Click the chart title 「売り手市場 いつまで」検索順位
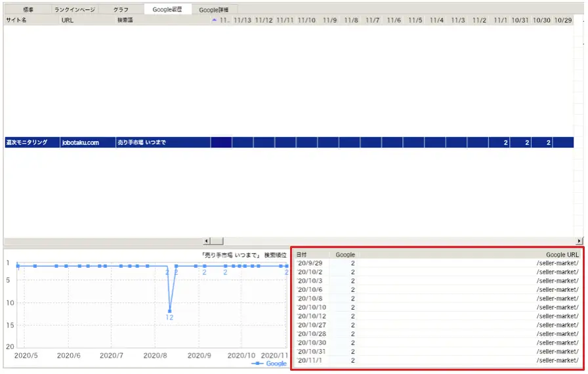The width and height of the screenshot is (588, 374). (244, 255)
